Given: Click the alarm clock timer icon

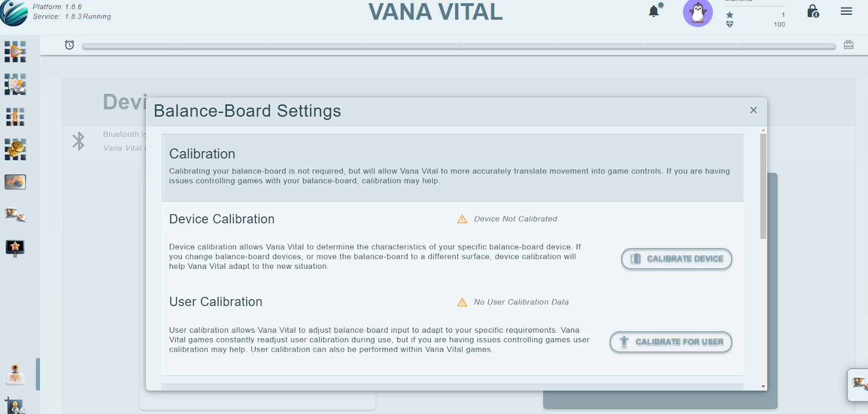Looking at the screenshot, I should (x=69, y=45).
